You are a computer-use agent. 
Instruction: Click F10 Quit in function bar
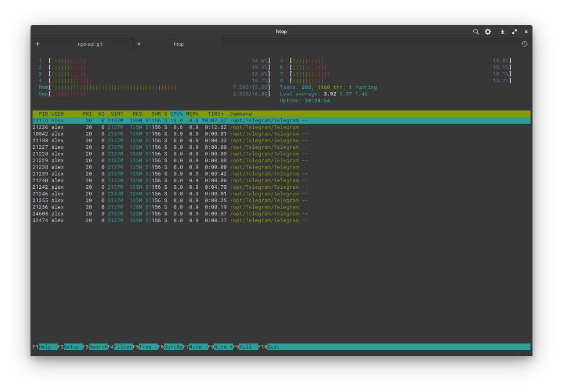click(269, 347)
